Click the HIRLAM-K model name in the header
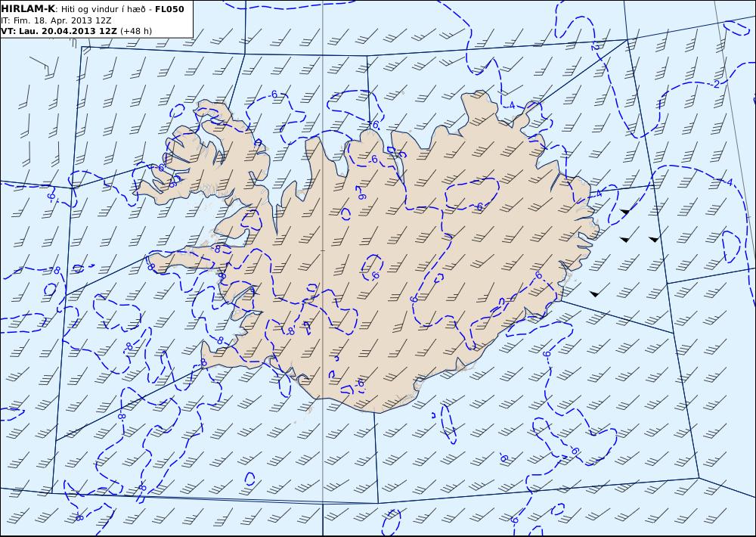 pyautogui.click(x=28, y=9)
